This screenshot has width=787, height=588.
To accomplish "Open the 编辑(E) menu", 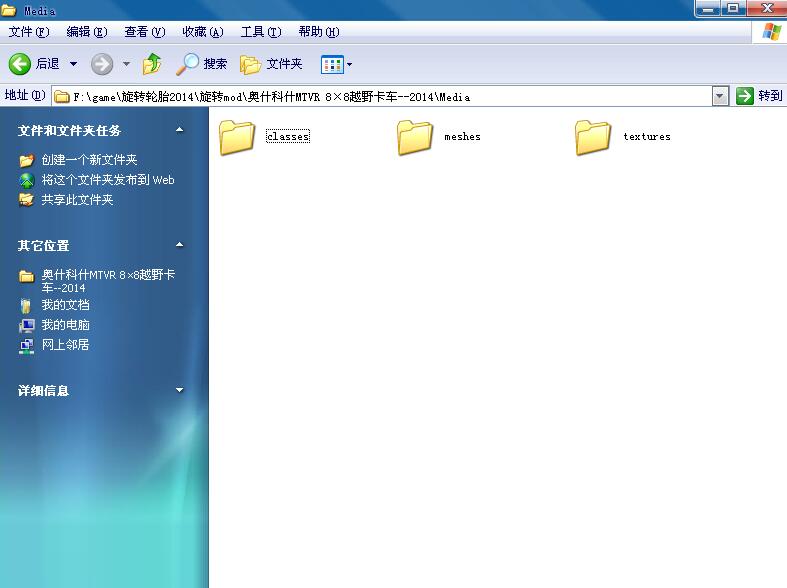I will (87, 32).
